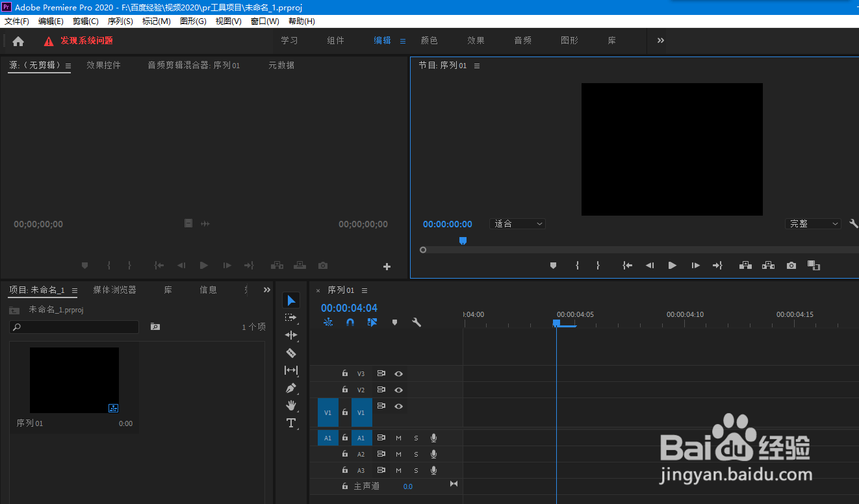Switch to the 媒体浏览器 tab
859x504 pixels.
(114, 290)
